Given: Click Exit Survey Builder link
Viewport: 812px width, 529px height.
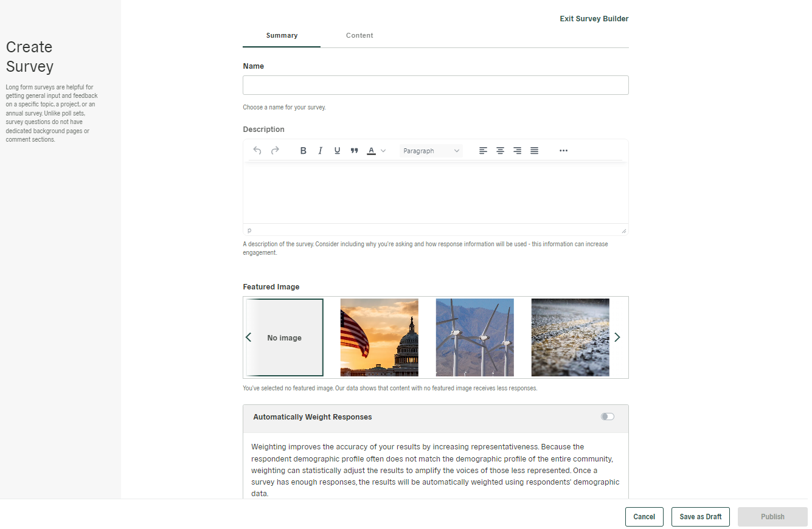Looking at the screenshot, I should (x=594, y=19).
